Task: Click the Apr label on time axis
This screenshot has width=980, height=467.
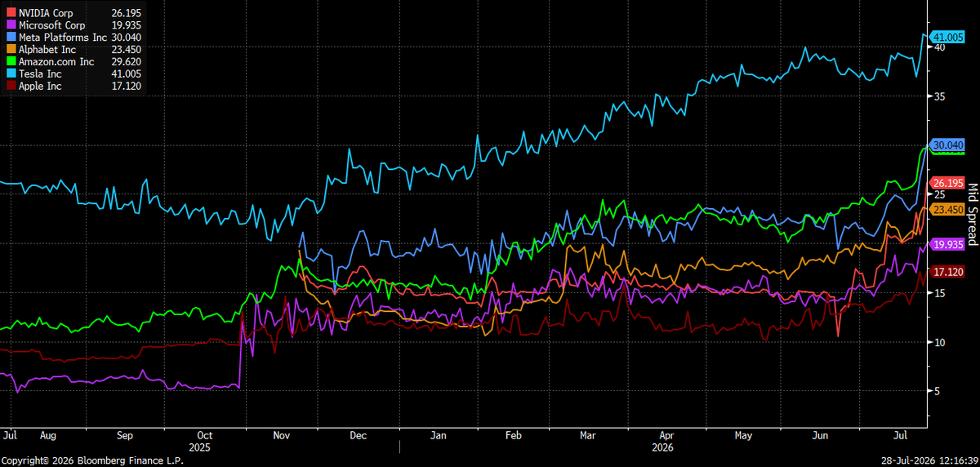Action: (666, 436)
